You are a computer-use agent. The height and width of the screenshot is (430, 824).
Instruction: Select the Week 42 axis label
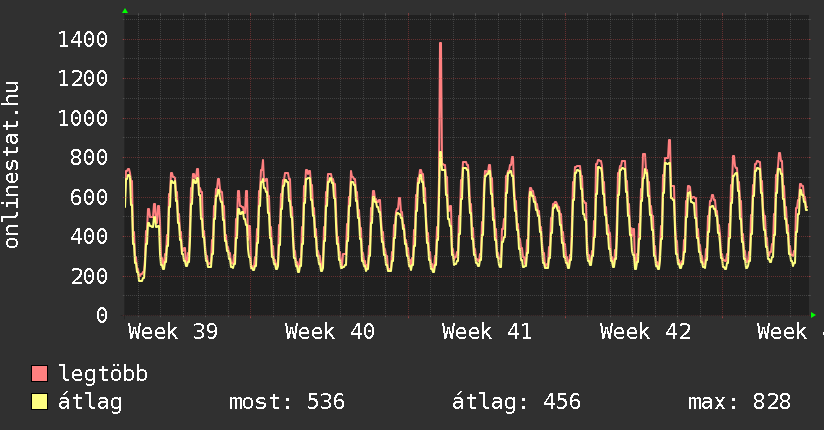645,332
